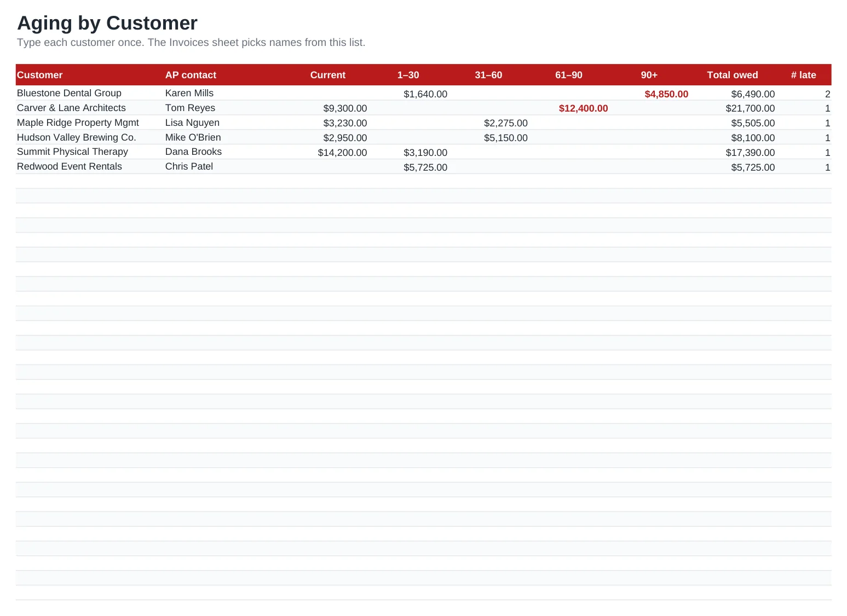The image size is (847, 616).
Task: Select the $6,490.00 total owed
Action: tap(753, 94)
